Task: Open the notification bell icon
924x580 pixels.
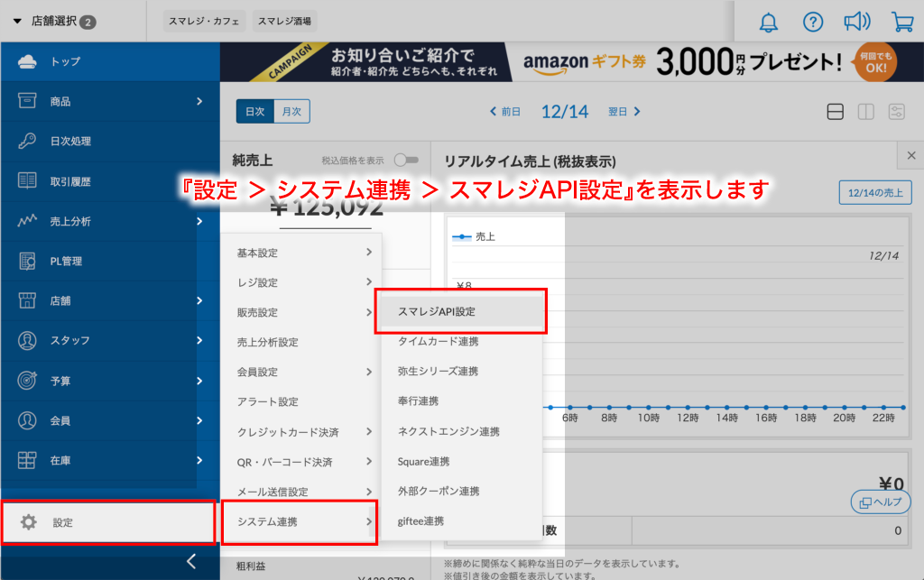Action: (768, 23)
